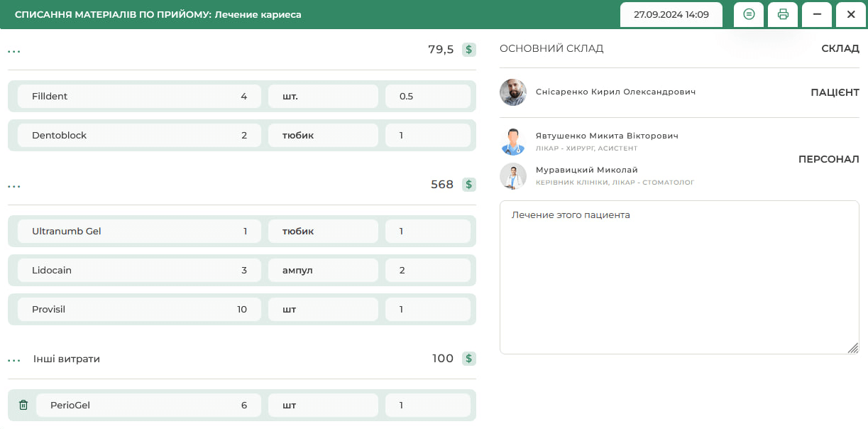Click the date field 27.09.2024 14:09
This screenshot has width=868, height=429.
point(671,14)
